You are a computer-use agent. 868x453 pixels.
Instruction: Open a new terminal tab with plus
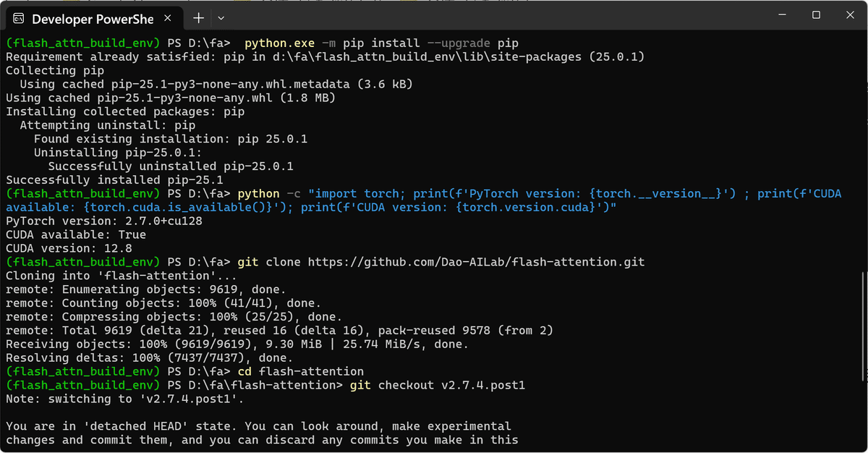198,17
